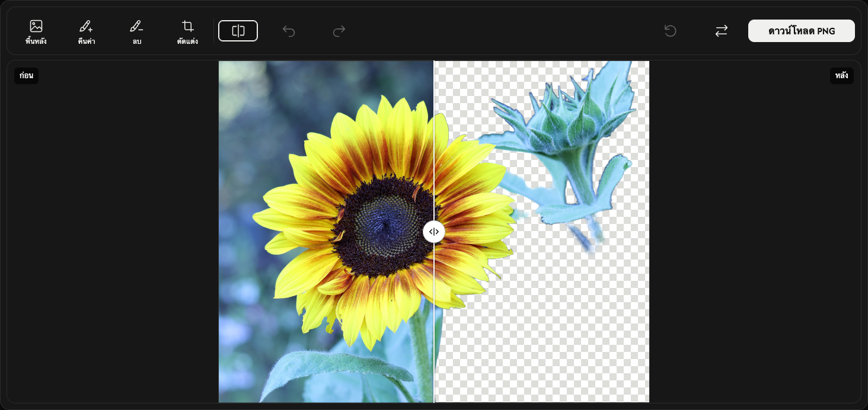
Task: Click the หลัง after label
Action: [x=841, y=75]
